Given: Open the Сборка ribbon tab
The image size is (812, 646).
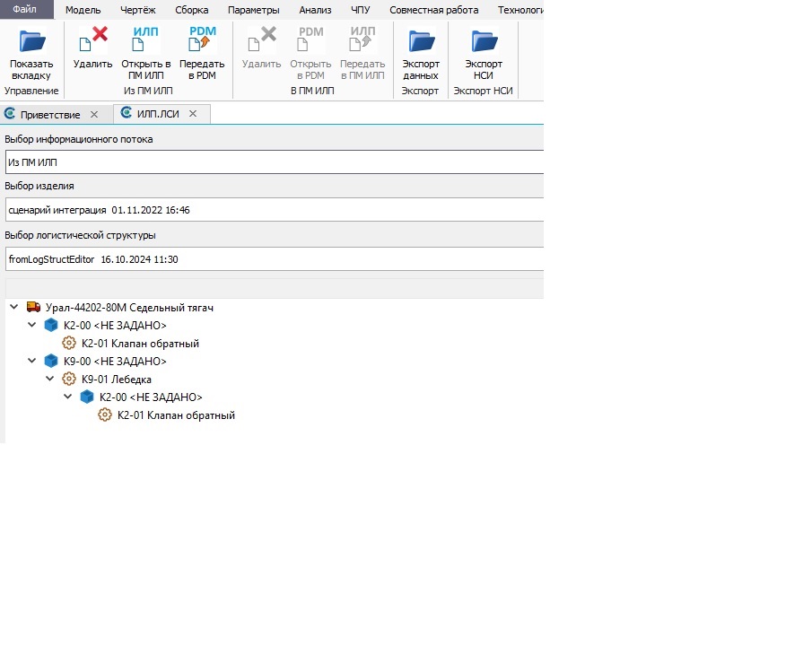Looking at the screenshot, I should [x=192, y=10].
